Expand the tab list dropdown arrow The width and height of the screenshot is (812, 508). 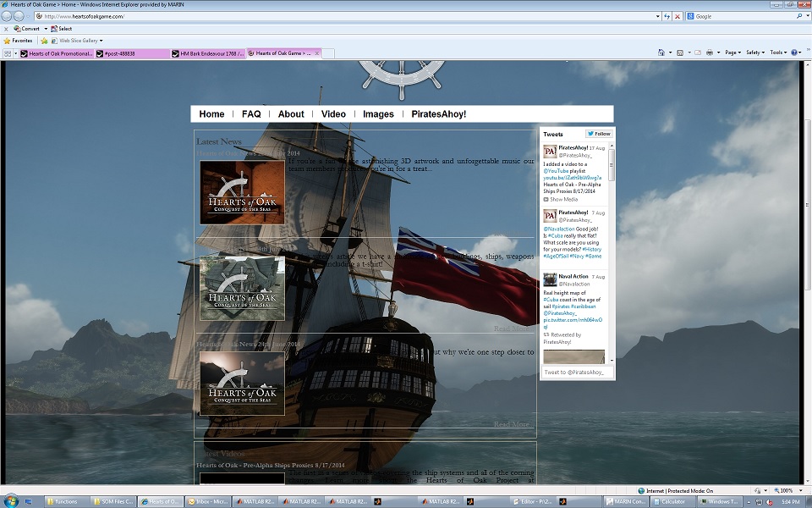coord(15,53)
